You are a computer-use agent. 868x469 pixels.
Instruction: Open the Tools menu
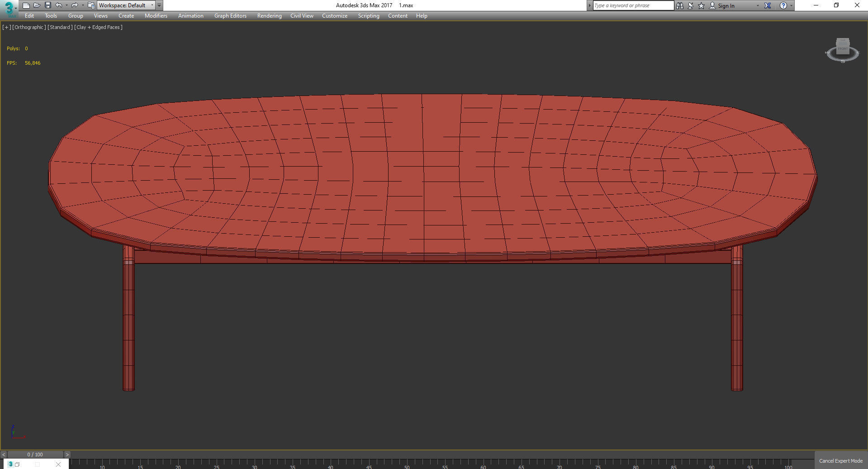tap(51, 16)
